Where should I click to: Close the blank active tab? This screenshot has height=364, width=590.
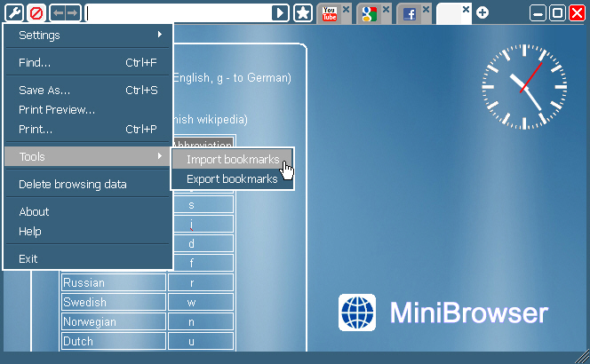[466, 9]
